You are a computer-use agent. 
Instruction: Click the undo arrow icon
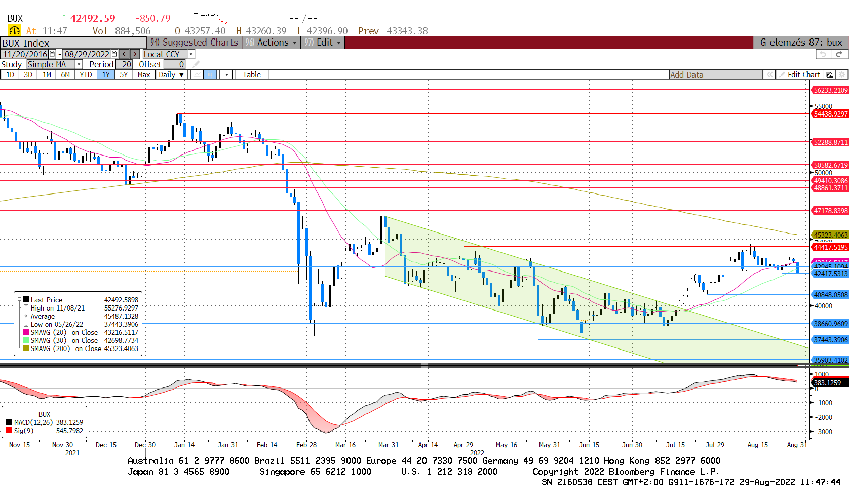pos(823,54)
